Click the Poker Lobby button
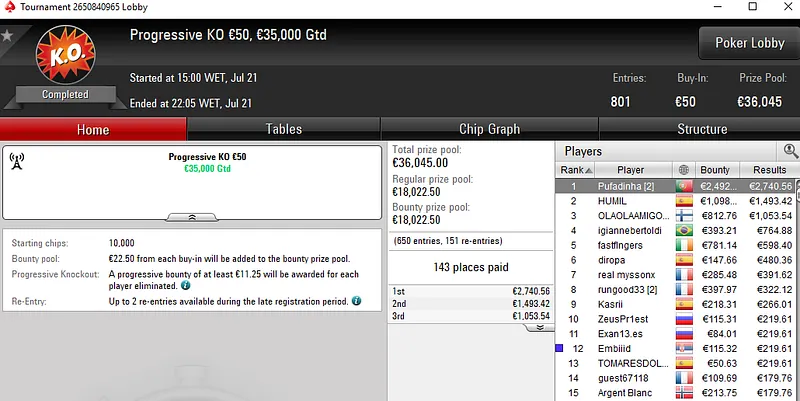Screen dimensions: 800x401 pyautogui.click(x=748, y=43)
